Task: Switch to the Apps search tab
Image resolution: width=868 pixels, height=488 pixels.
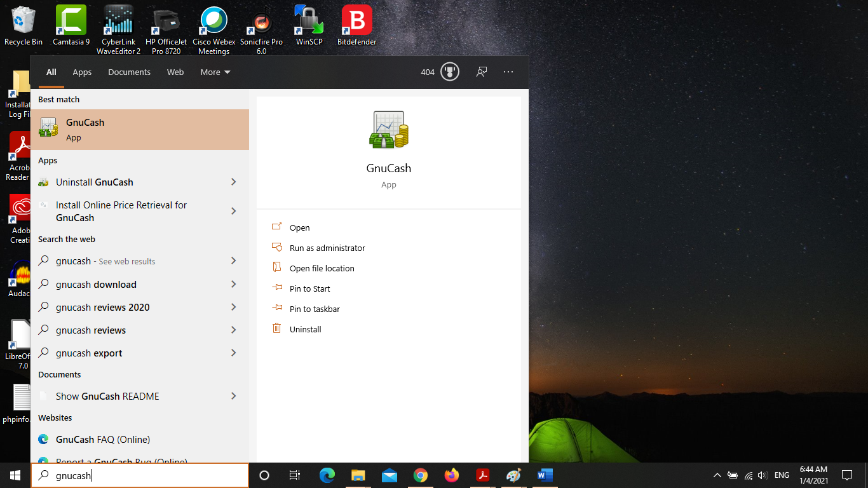Action: (x=82, y=72)
